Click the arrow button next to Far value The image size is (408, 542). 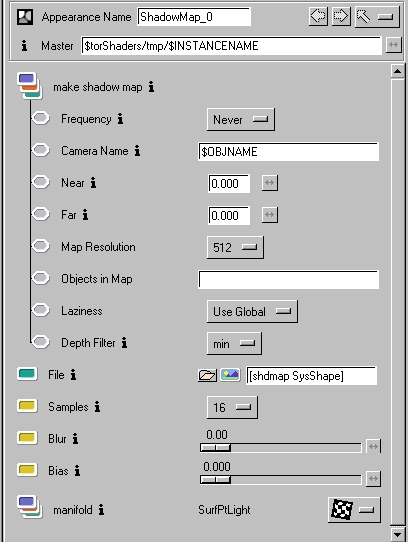click(x=270, y=215)
